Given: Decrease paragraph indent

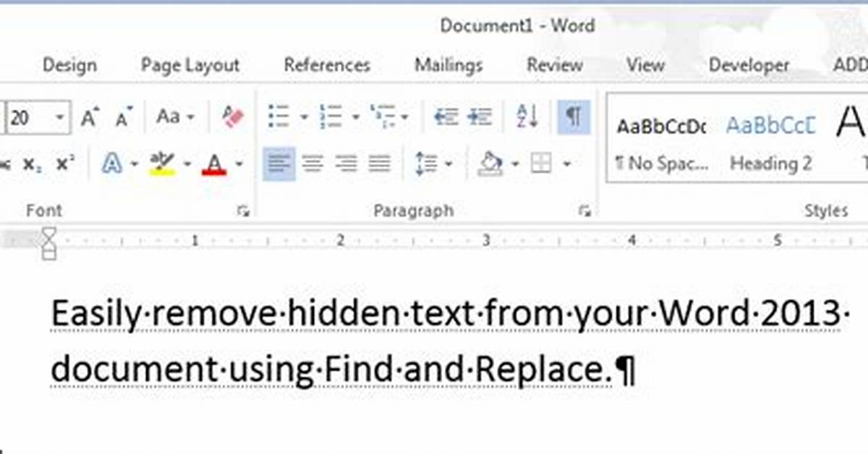Looking at the screenshot, I should 446,116.
